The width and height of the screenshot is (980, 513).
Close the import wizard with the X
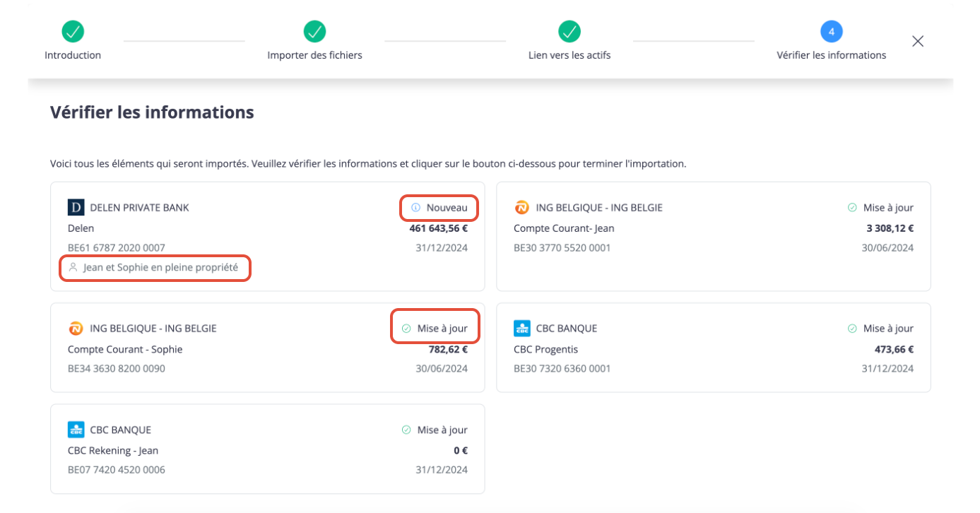coord(918,41)
